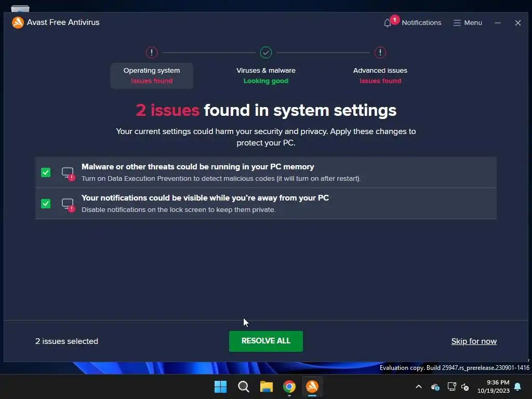Uncheck the Malware in PC memory issue checkbox
Screen dimensions: 532x399
(46, 172)
